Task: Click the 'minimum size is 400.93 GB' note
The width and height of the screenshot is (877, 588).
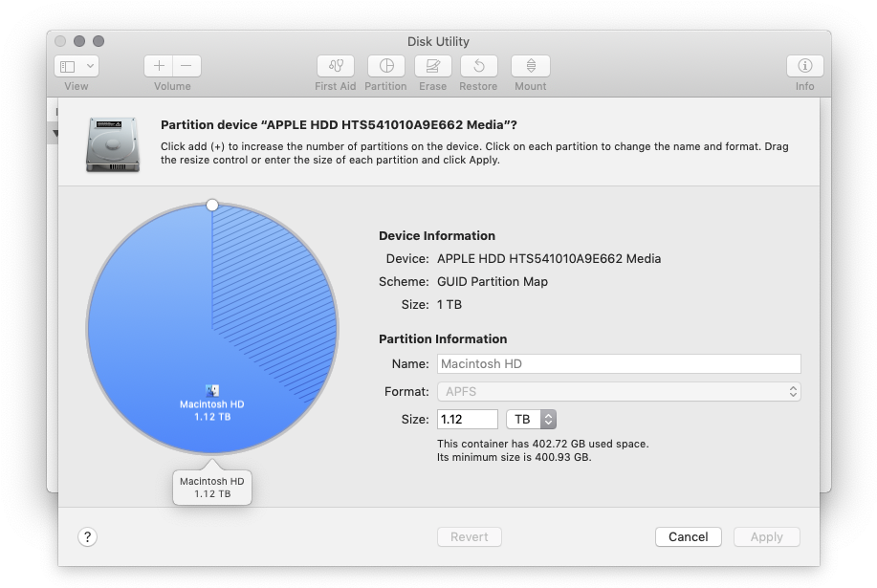Action: pyautogui.click(x=514, y=457)
